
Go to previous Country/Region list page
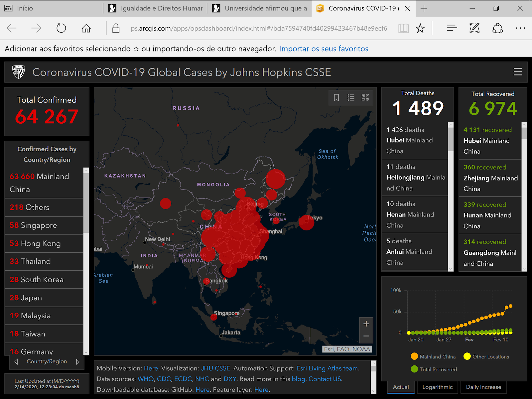(x=16, y=361)
